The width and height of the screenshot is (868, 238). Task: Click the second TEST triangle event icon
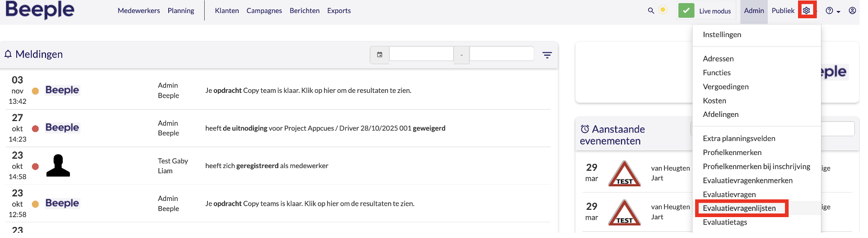[x=624, y=212]
